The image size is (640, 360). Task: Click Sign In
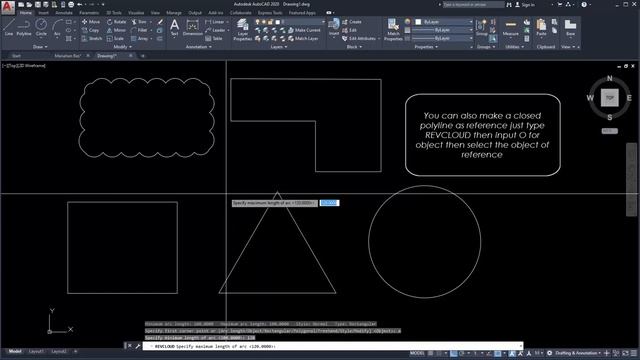pyautogui.click(x=525, y=4)
